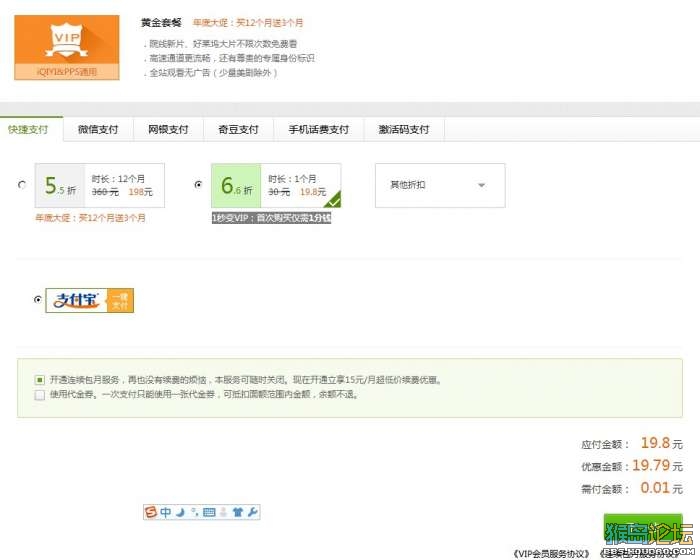The image size is (700, 560).
Task: Click the 支付宝 一键支付 logo button
Action: click(89, 300)
